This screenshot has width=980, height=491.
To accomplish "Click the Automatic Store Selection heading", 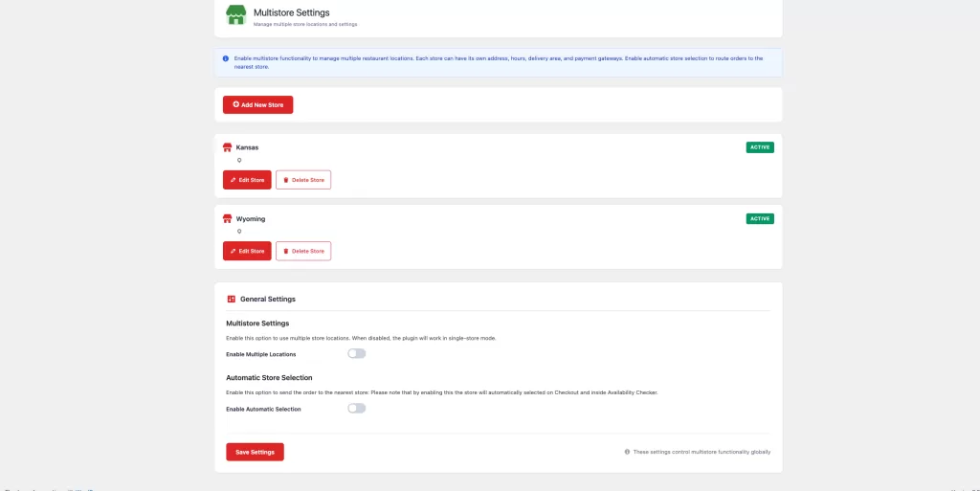I will [x=269, y=378].
